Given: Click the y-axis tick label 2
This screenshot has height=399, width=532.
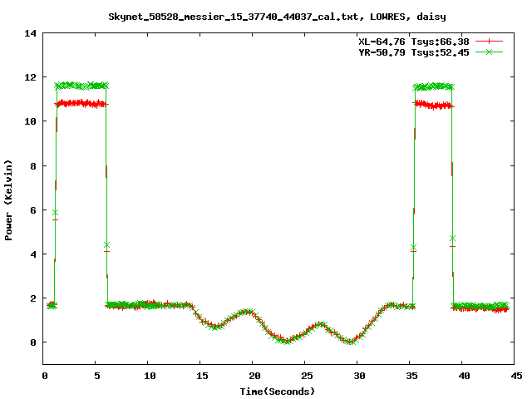Looking at the screenshot, I should click(33, 298).
